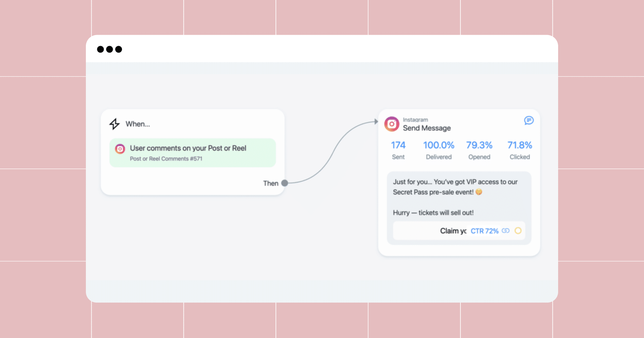
Task: Open the 100.0% Delivered statistic
Action: 439,150
